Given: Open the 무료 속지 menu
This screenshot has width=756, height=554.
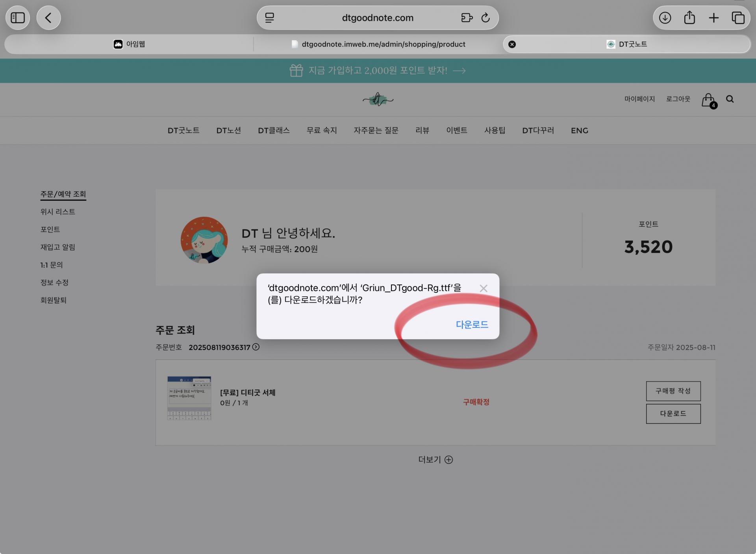Looking at the screenshot, I should [322, 131].
